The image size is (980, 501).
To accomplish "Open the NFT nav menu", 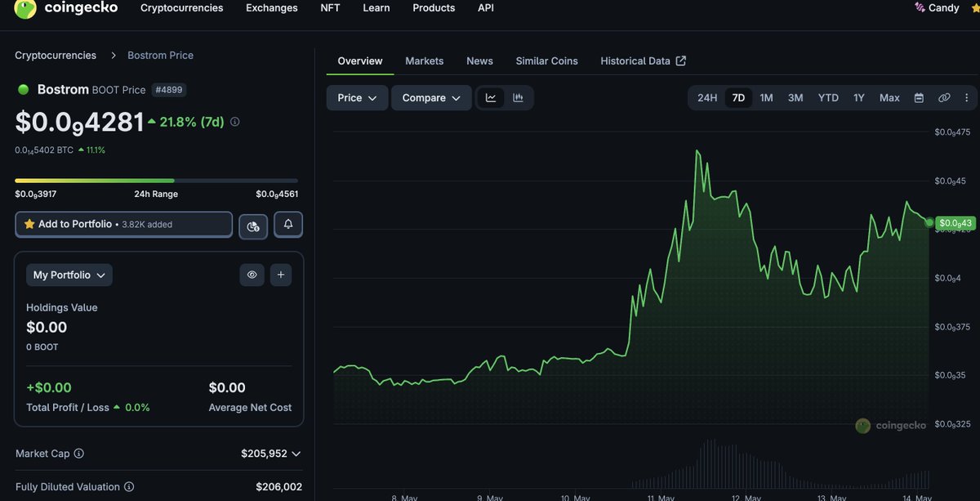I will [331, 8].
